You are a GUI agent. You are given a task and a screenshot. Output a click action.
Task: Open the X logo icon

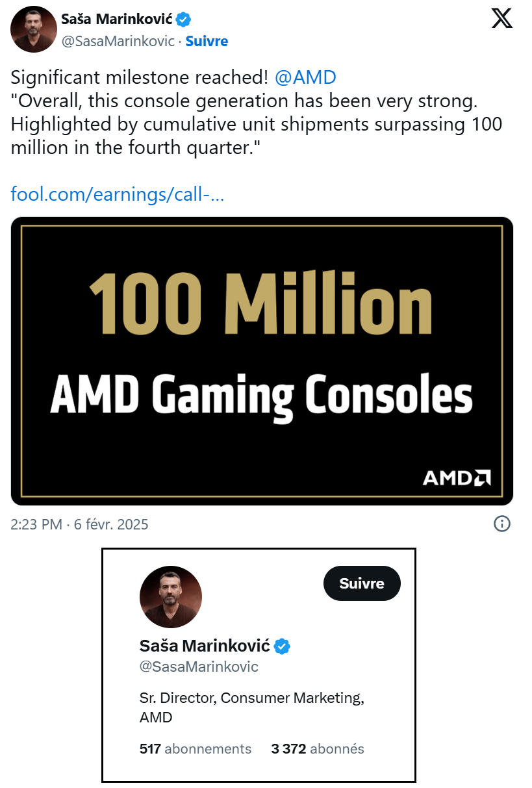(502, 18)
